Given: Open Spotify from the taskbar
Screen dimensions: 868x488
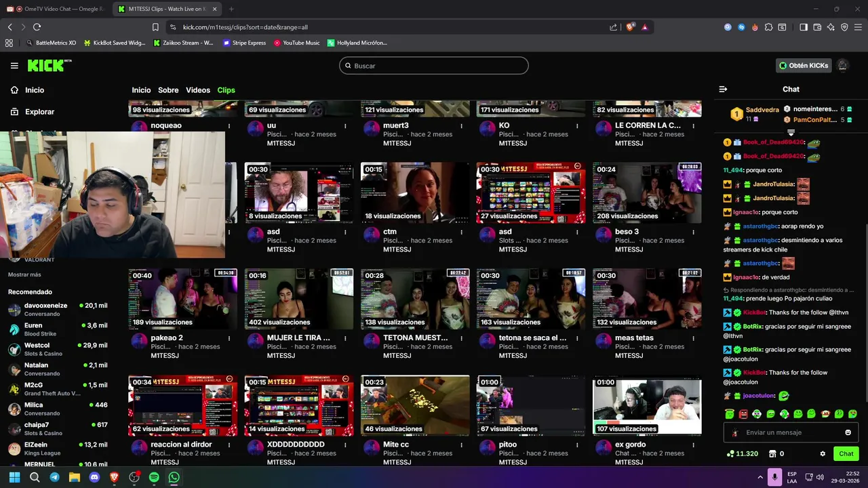Looking at the screenshot, I should tap(154, 477).
